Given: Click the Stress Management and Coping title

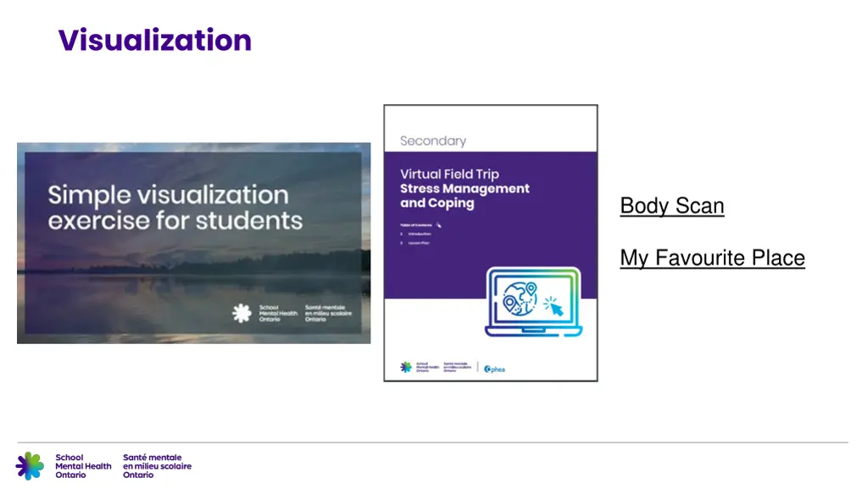Looking at the screenshot, I should pos(465,196).
